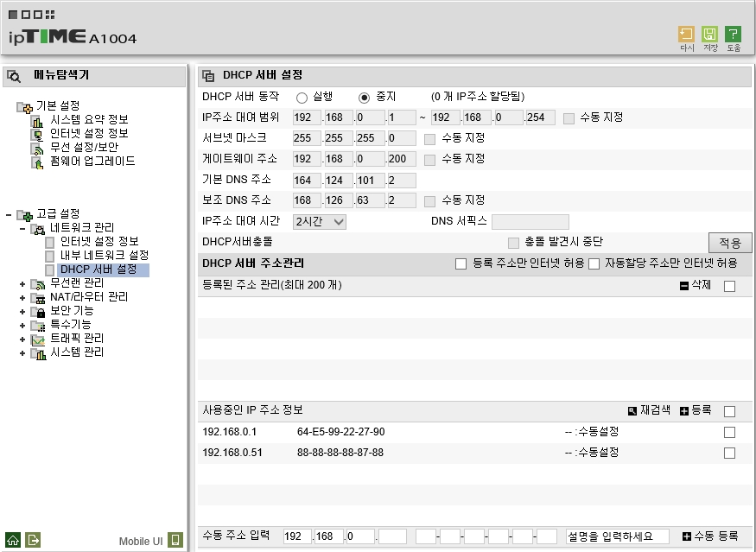Tick the checkbox for 192.168.0.1 row
This screenshot has width=756, height=552.
729,433
